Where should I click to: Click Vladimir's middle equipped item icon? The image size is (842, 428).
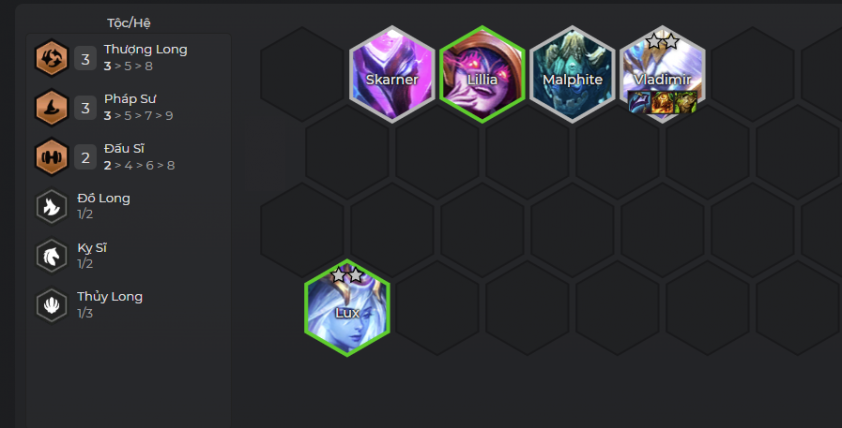click(662, 102)
